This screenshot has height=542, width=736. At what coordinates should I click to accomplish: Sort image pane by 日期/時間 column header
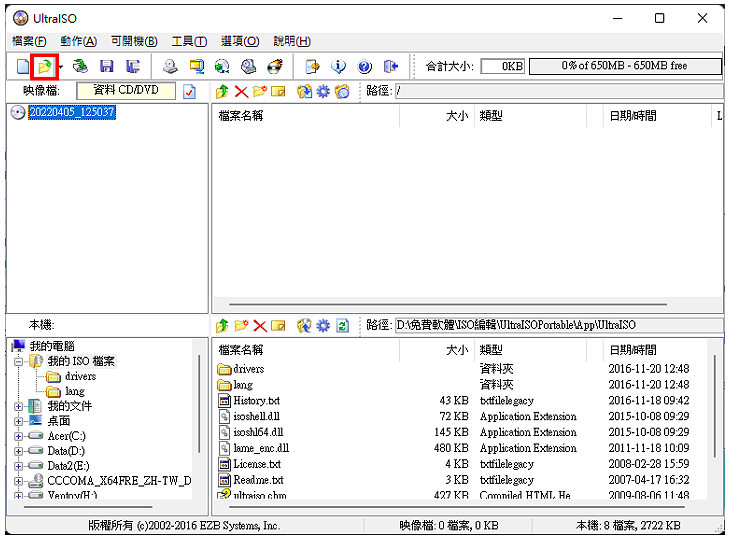pyautogui.click(x=657, y=116)
